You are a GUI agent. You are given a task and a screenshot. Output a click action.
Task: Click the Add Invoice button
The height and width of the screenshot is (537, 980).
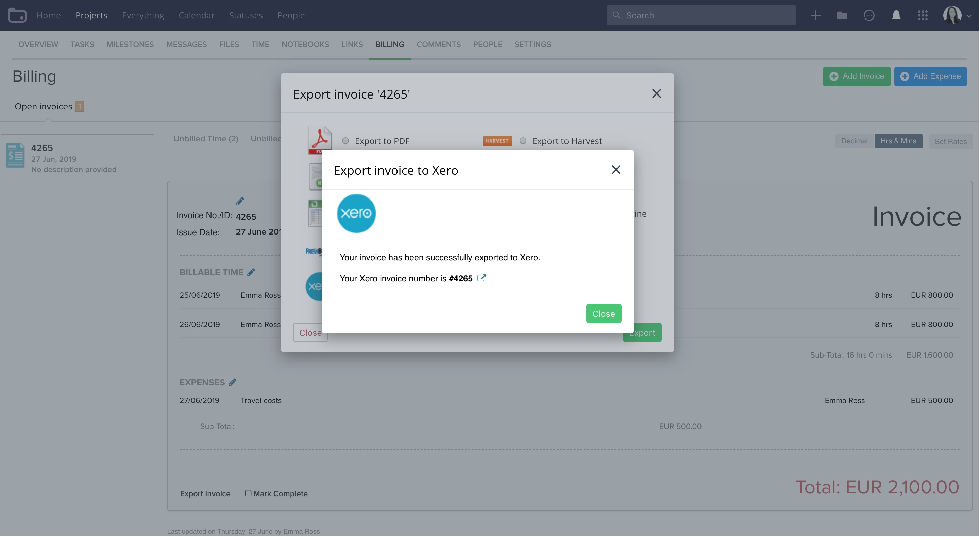click(856, 76)
